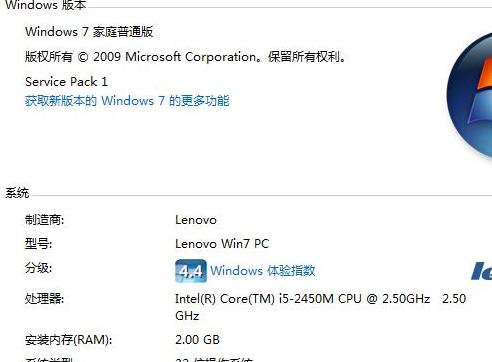Click the Windows 版本 section header

click(x=46, y=5)
